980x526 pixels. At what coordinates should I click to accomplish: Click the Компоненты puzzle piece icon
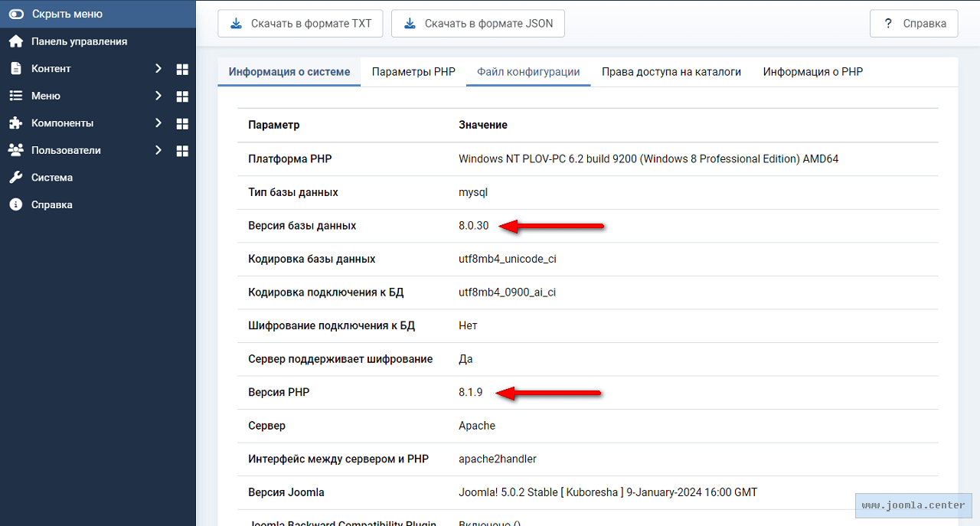coord(16,123)
